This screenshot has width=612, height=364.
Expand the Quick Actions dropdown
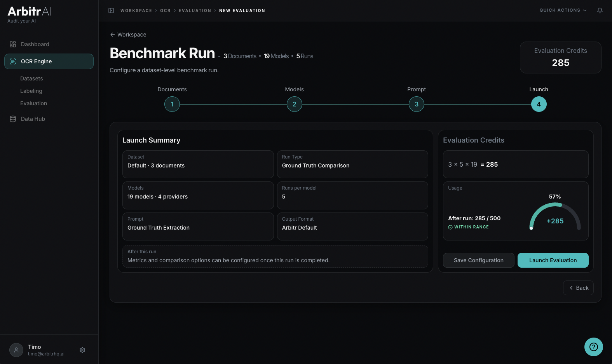point(563,10)
